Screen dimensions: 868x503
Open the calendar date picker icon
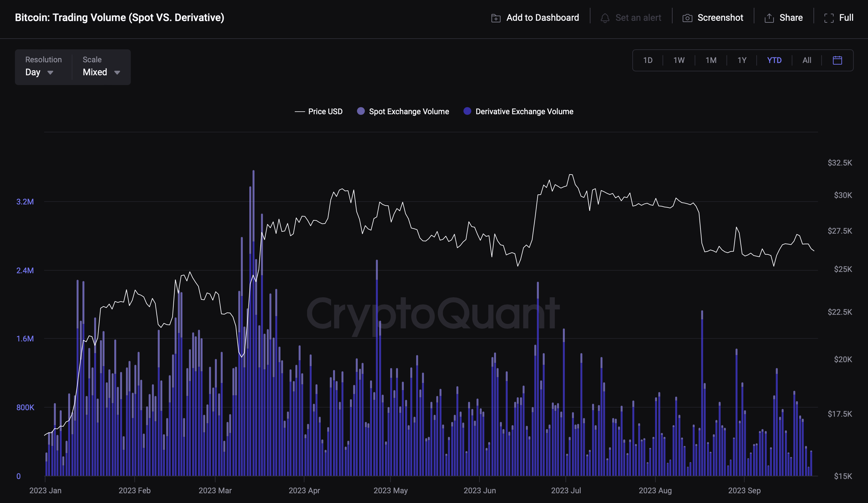pos(837,60)
